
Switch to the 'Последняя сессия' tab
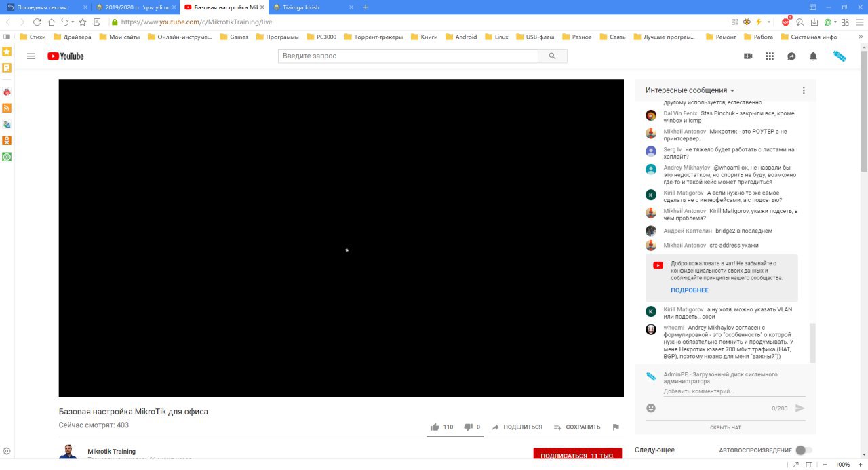(46, 7)
